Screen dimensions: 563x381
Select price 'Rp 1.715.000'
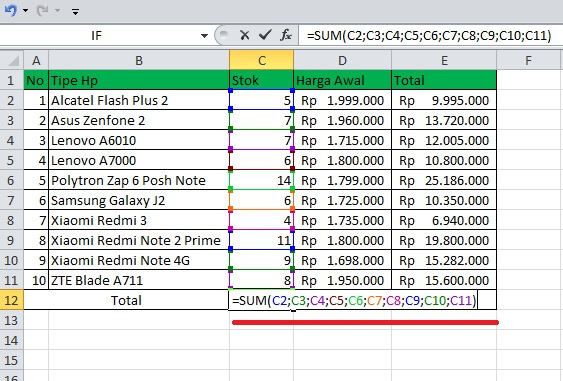point(342,140)
